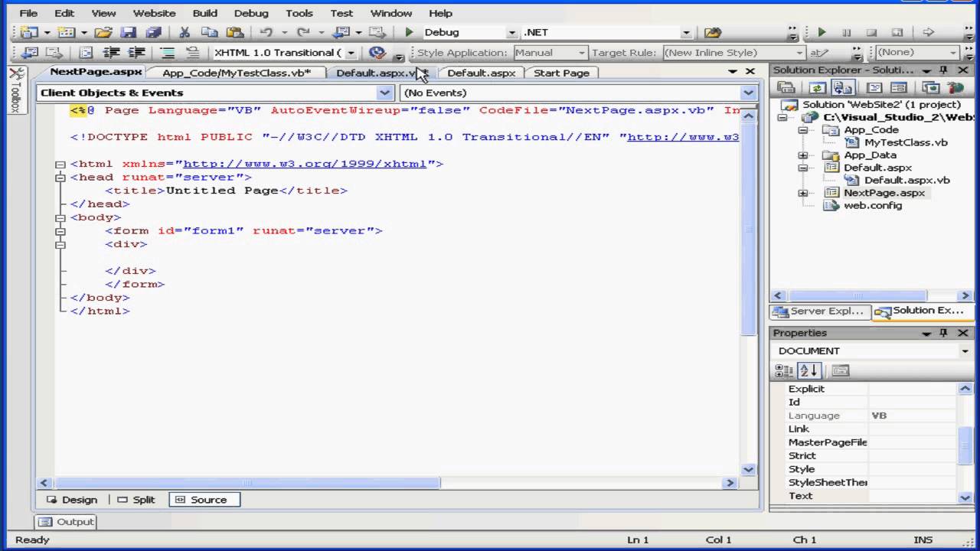Open the (No Events) dropdown
The height and width of the screenshot is (551, 980).
(x=748, y=93)
